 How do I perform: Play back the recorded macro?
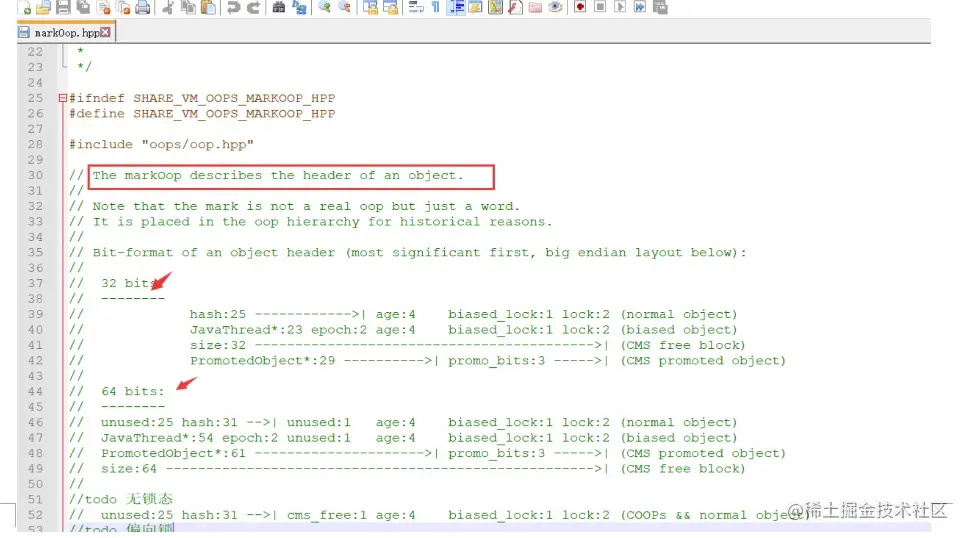tap(620, 7)
